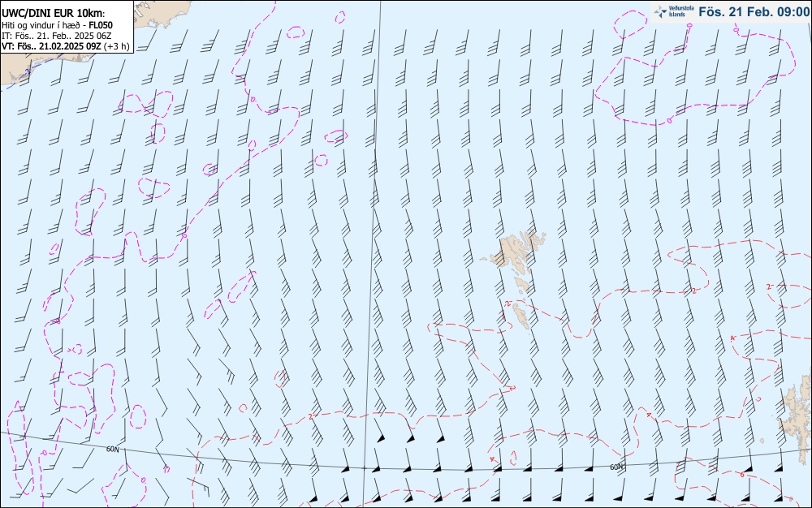Click the 'UWC/DINI EUR 10km' title
Image resolution: width=812 pixels, height=508 pixels.
pyautogui.click(x=54, y=14)
